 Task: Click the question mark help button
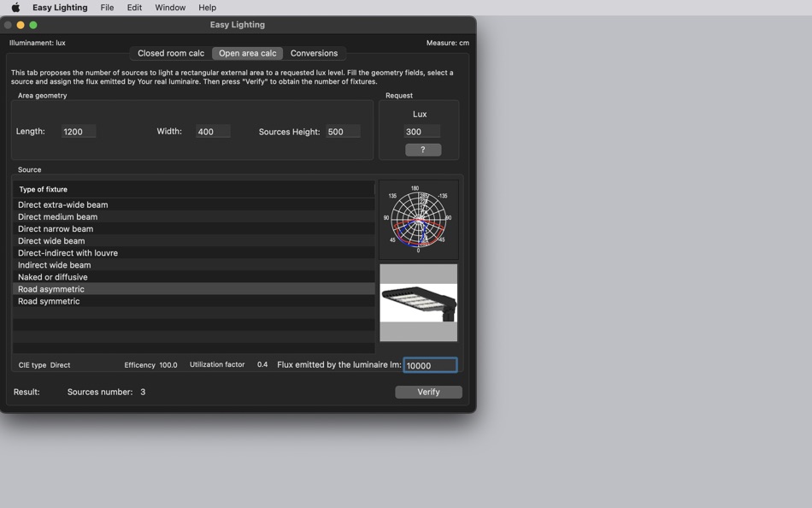coord(423,150)
